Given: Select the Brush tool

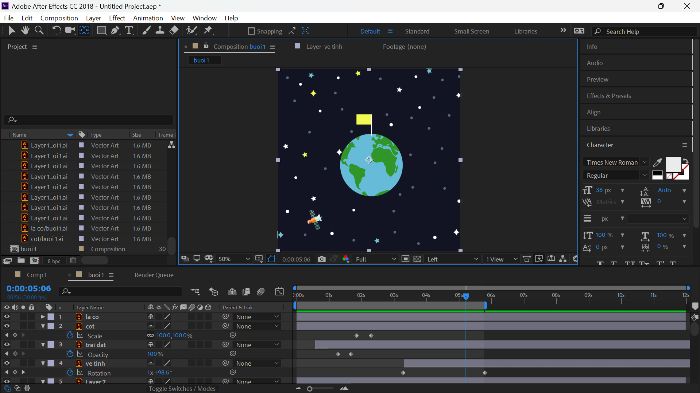Looking at the screenshot, I should [x=146, y=30].
